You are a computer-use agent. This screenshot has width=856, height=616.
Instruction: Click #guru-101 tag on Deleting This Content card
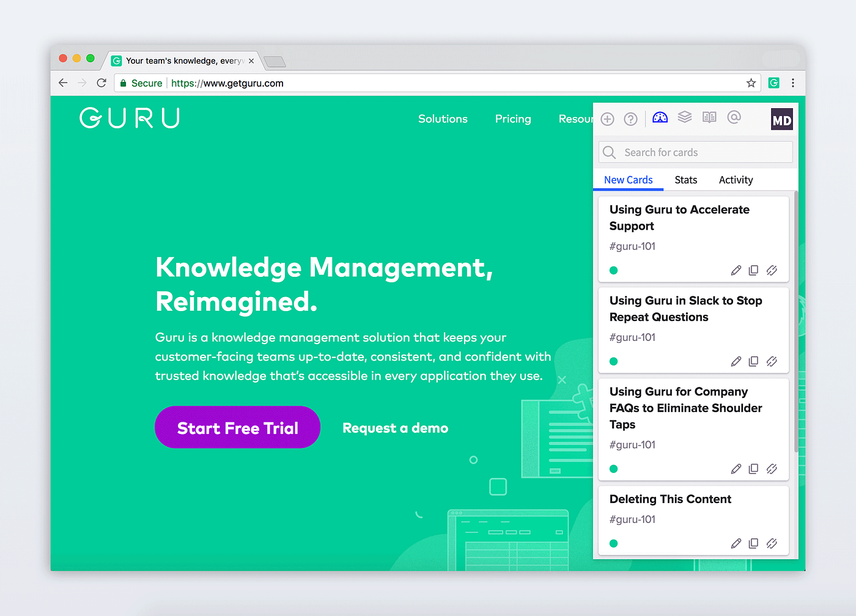pyautogui.click(x=632, y=519)
